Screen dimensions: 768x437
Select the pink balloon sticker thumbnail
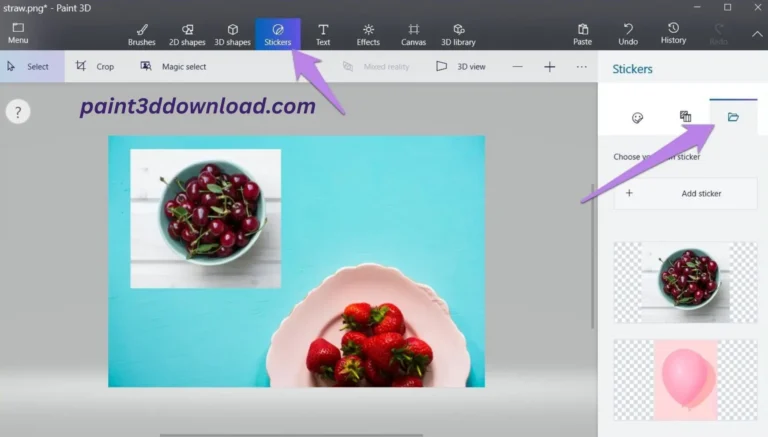click(685, 380)
